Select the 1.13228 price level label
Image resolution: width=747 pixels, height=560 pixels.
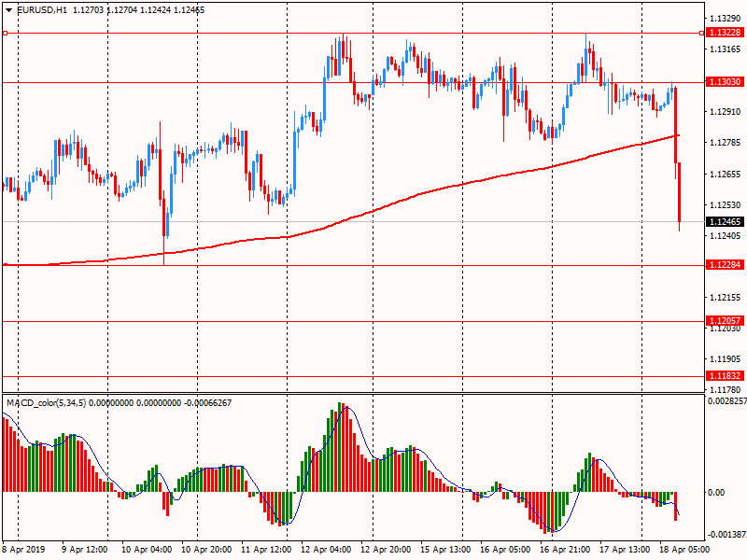point(726,33)
